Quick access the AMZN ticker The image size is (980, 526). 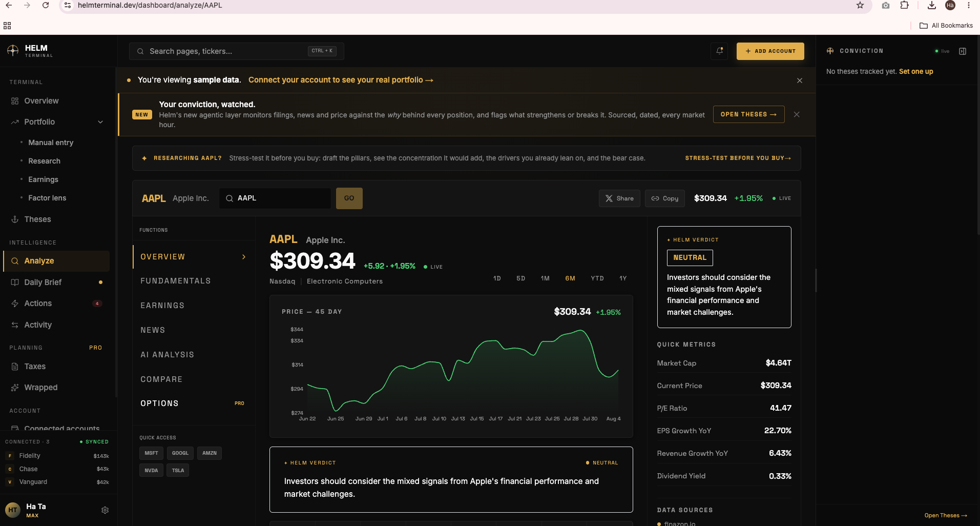coord(210,453)
